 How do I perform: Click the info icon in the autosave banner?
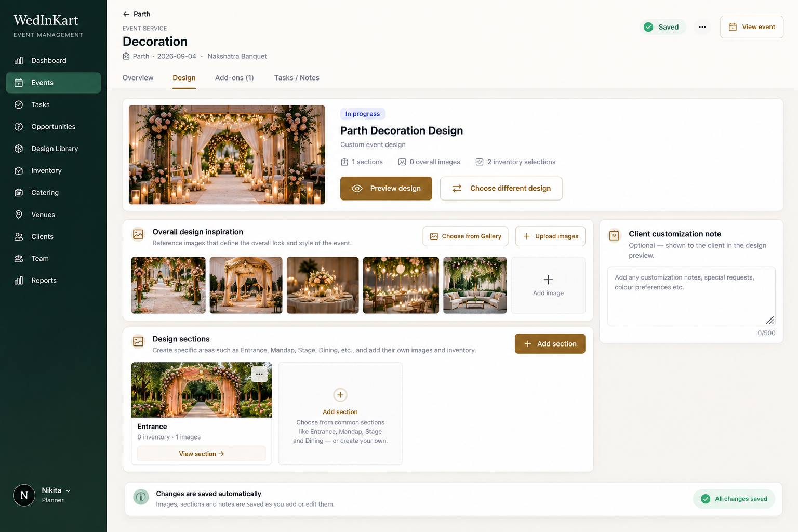[141, 497]
